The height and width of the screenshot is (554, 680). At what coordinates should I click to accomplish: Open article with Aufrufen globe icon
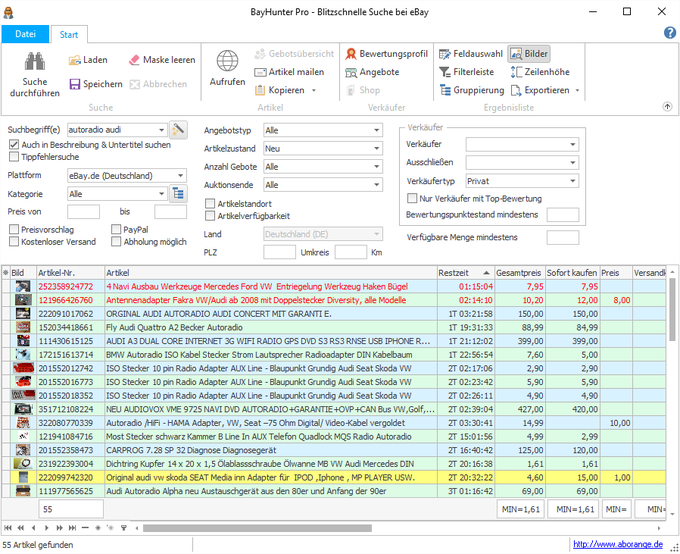click(x=227, y=61)
